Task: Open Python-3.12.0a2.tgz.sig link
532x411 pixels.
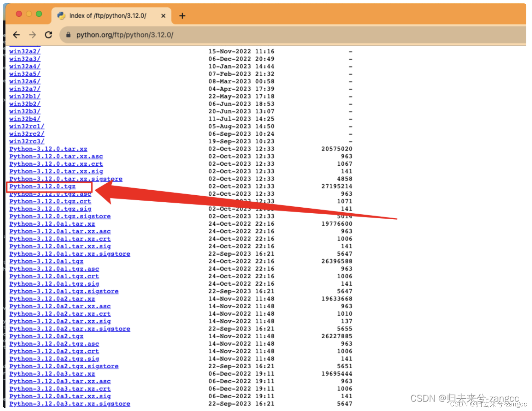Action: (x=54, y=359)
